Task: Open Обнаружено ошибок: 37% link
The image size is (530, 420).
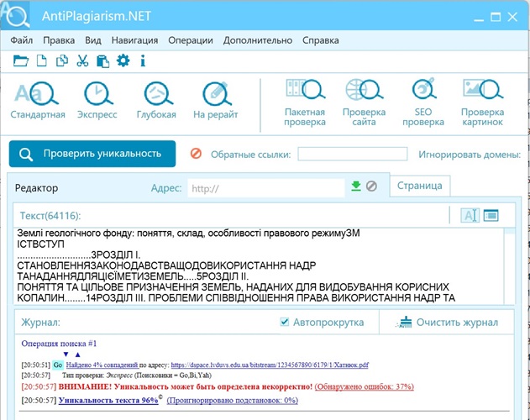Action: point(365,386)
